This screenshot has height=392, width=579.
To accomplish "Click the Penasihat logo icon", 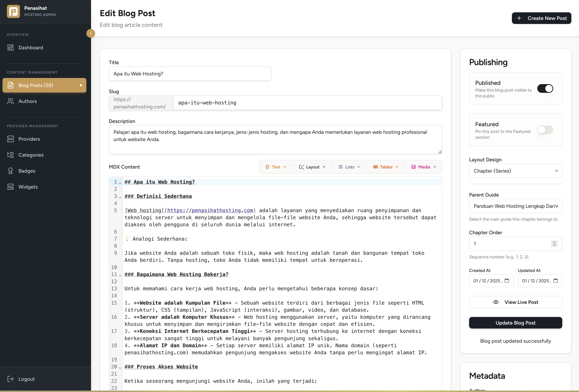I will (13, 11).
